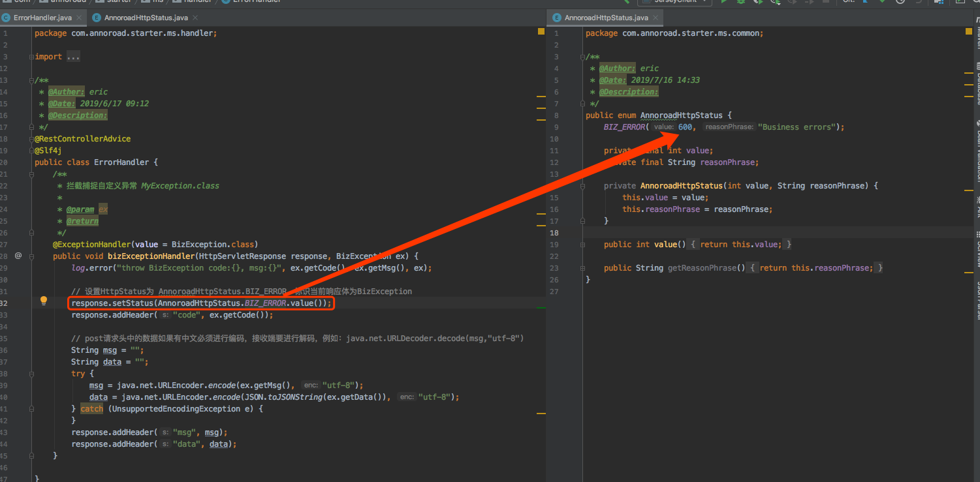This screenshot has width=980, height=482.
Task: Click the 'reasonPhrase:' inlay hint
Action: click(729, 127)
